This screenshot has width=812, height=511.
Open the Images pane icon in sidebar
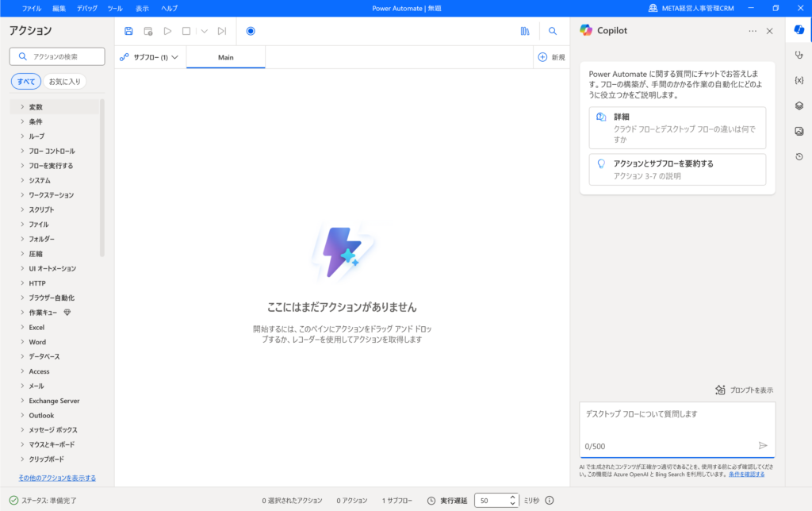[799, 131]
